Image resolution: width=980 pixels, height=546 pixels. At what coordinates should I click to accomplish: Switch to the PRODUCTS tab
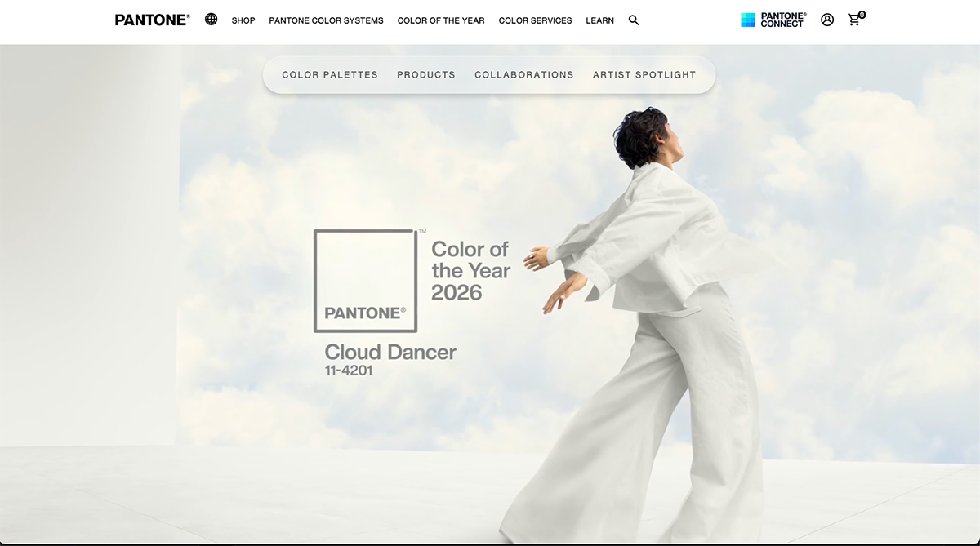pos(425,74)
